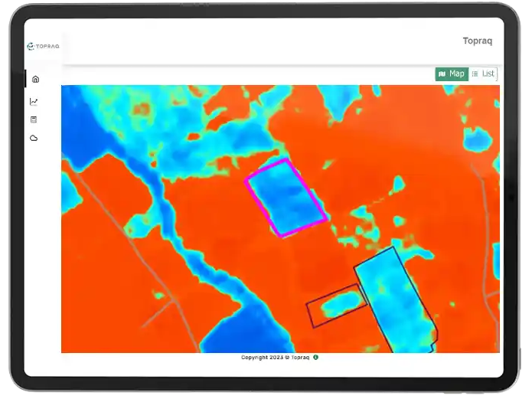Screen dimensions: 532x399
Task: Select the magenta-outlined field on the map
Action: [x=286, y=197]
